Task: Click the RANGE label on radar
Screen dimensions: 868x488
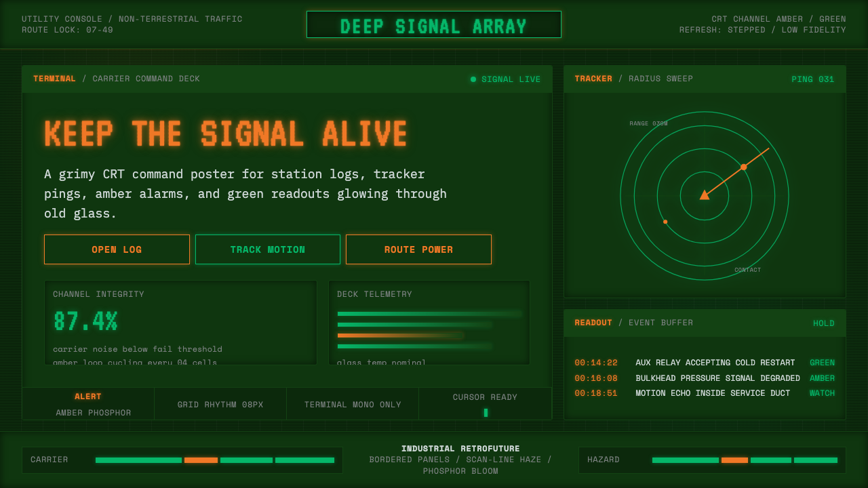Action: point(648,123)
